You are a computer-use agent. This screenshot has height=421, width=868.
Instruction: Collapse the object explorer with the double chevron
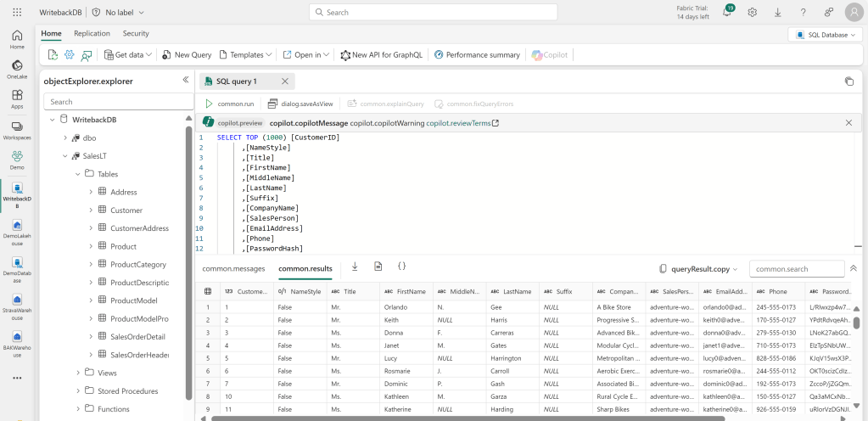tap(186, 80)
